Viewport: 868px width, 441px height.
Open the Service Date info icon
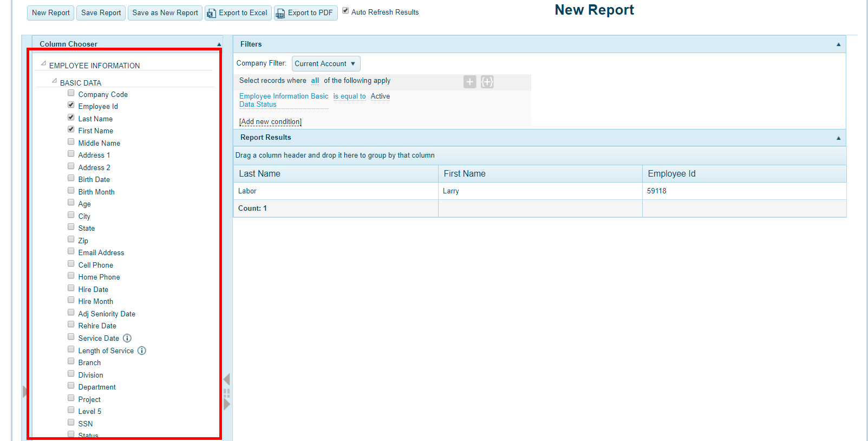127,338
